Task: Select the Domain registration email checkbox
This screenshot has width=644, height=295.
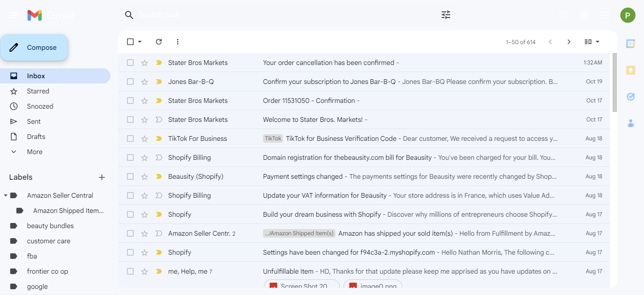Action: [130, 157]
